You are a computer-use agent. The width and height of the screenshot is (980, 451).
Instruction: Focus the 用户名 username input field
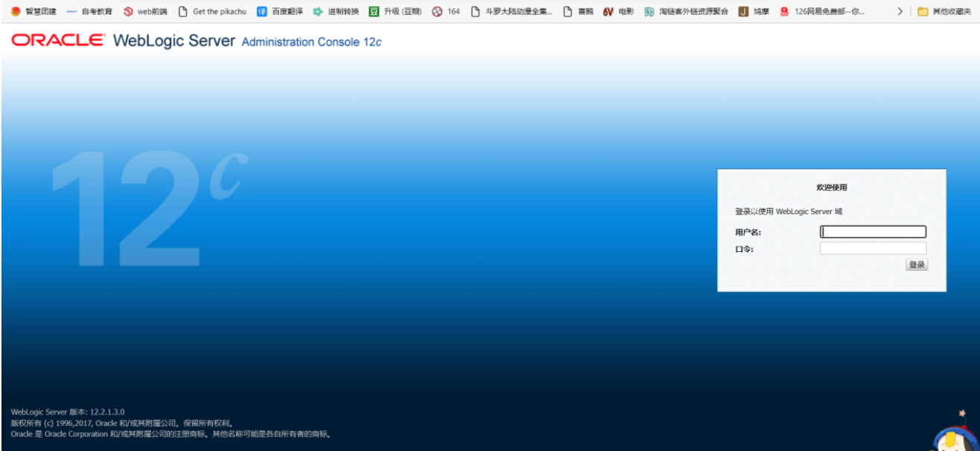(873, 232)
